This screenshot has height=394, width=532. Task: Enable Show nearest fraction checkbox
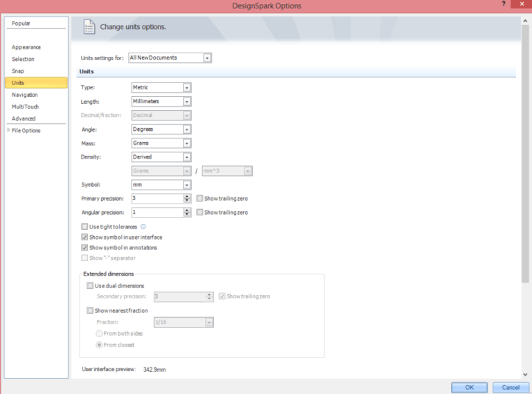coord(90,311)
